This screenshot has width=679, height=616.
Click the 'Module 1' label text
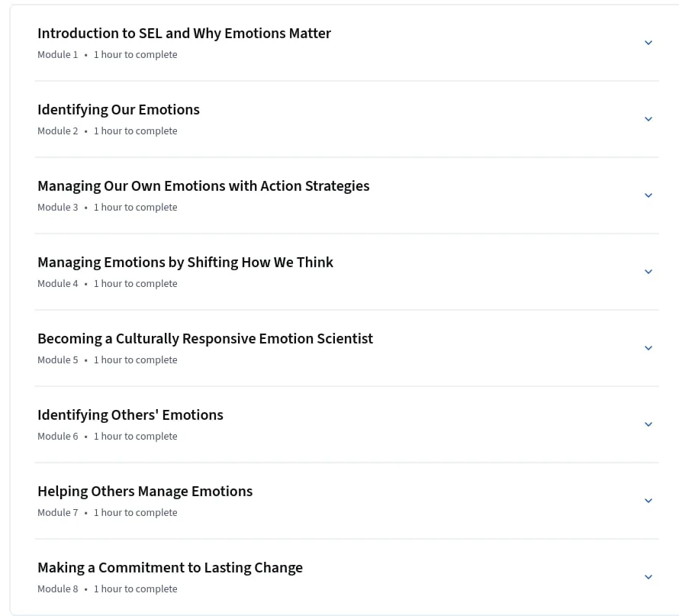pyautogui.click(x=57, y=55)
